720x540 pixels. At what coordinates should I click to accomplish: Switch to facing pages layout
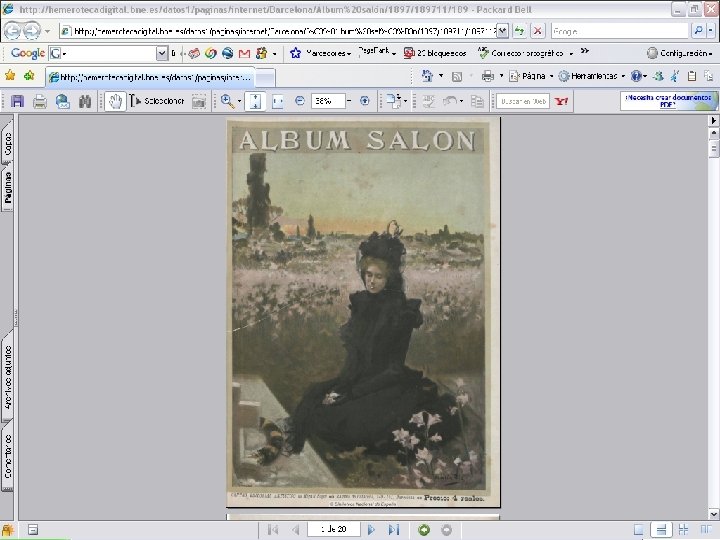coord(706,529)
